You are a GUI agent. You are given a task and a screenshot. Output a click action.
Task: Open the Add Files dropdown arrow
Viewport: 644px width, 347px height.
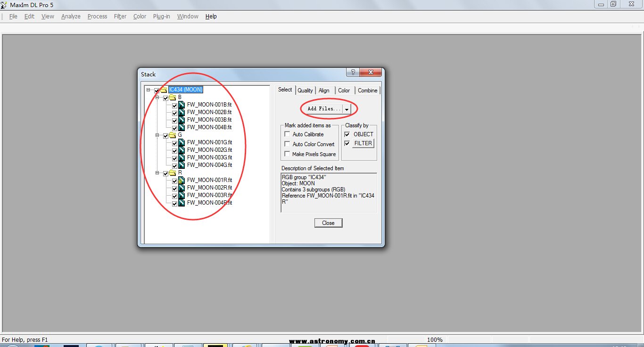tap(347, 109)
